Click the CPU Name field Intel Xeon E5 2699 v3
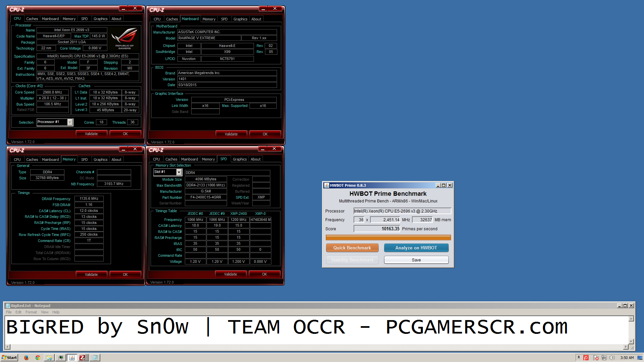 tap(72, 30)
